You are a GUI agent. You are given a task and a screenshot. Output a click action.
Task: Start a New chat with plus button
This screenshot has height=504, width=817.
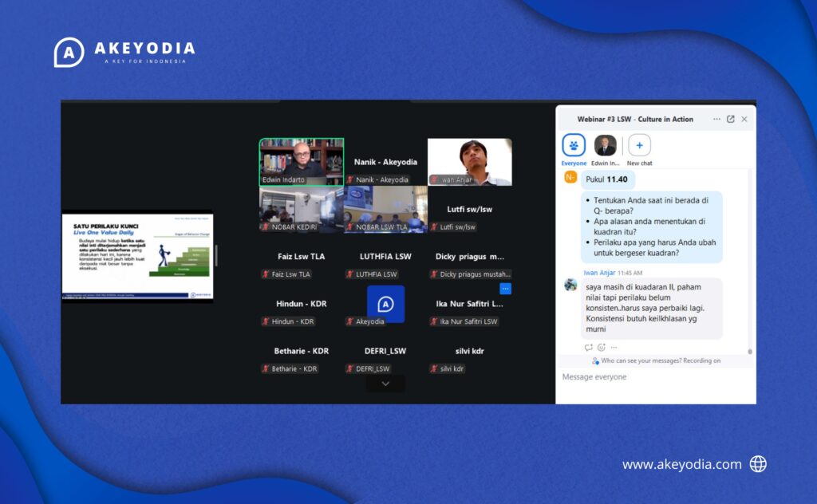pos(639,145)
